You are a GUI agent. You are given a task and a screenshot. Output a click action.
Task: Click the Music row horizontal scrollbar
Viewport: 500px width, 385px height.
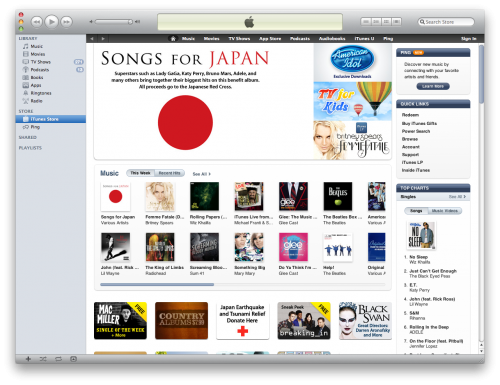click(x=157, y=285)
